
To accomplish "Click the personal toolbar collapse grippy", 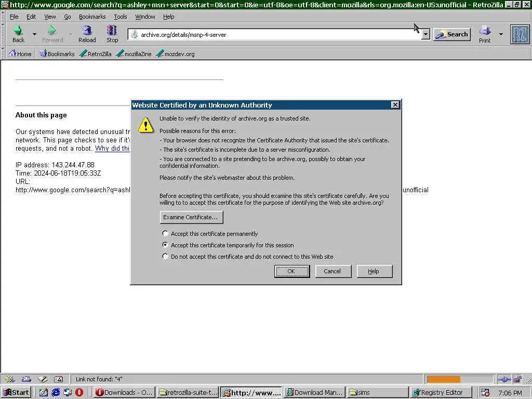I will click(4, 54).
